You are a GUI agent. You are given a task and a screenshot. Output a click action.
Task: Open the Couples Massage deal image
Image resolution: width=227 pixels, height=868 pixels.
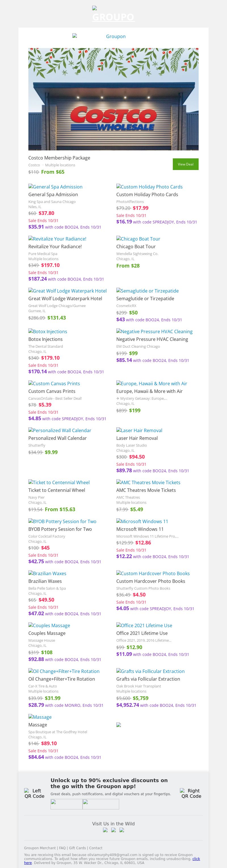pyautogui.click(x=49, y=626)
